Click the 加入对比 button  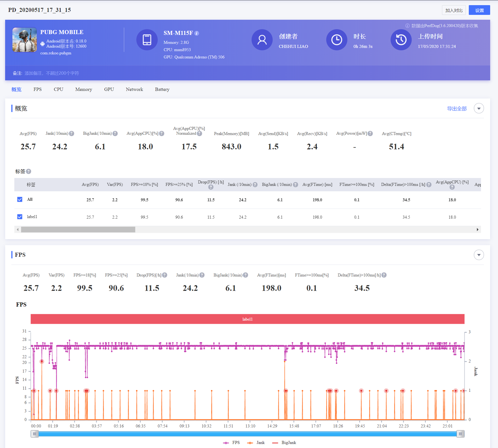click(x=453, y=10)
